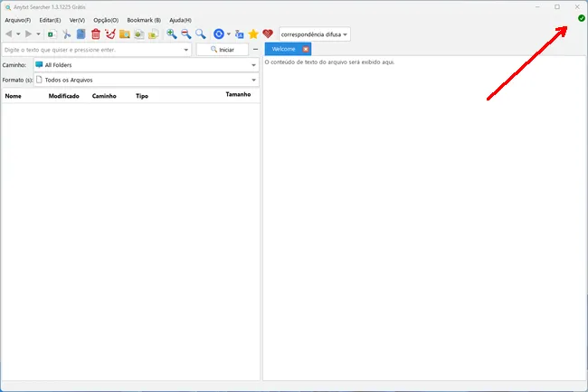Sort results by Modificado column
The image size is (588, 392).
pyautogui.click(x=63, y=96)
